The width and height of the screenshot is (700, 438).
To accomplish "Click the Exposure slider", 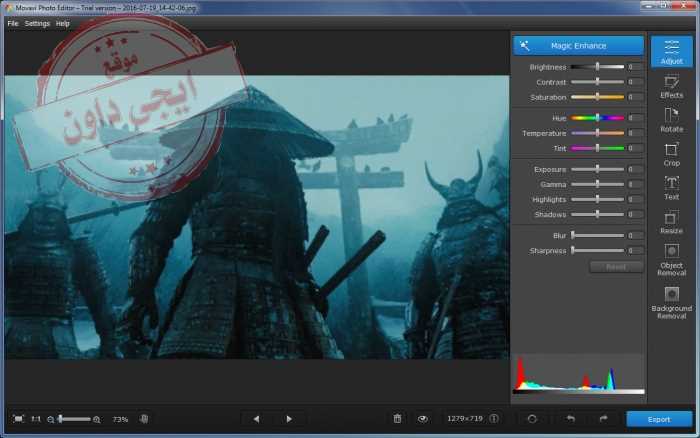I will [x=597, y=169].
